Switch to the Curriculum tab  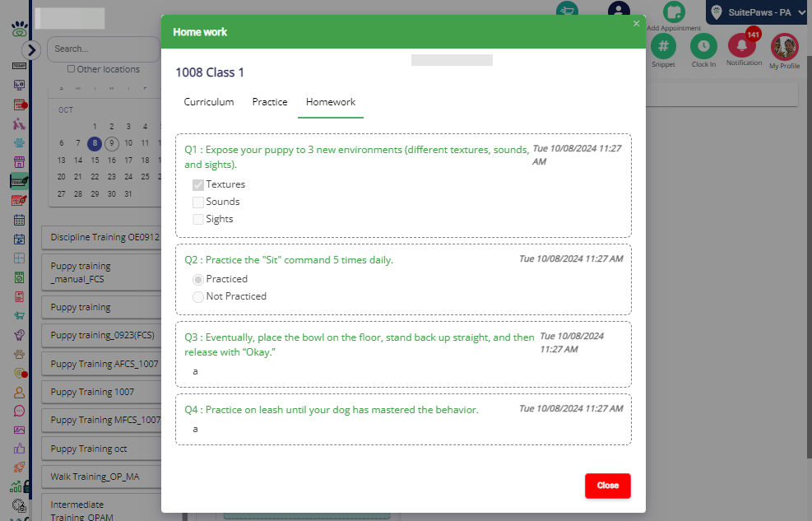(209, 102)
